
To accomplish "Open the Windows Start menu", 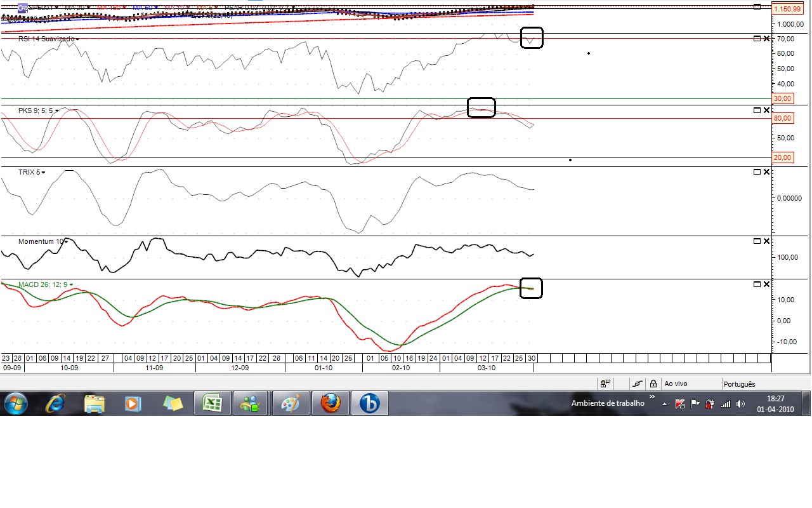I will (x=16, y=403).
